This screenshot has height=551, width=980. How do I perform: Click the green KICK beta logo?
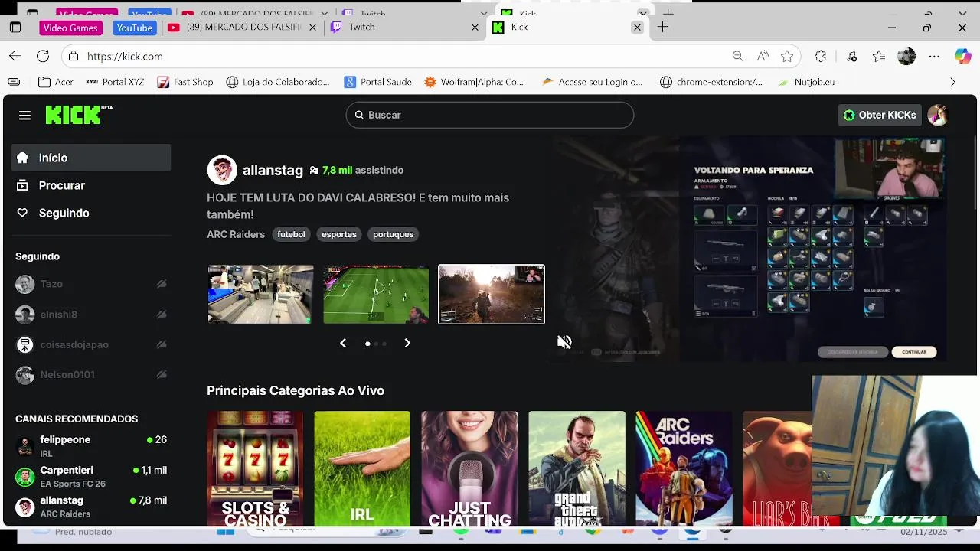79,115
